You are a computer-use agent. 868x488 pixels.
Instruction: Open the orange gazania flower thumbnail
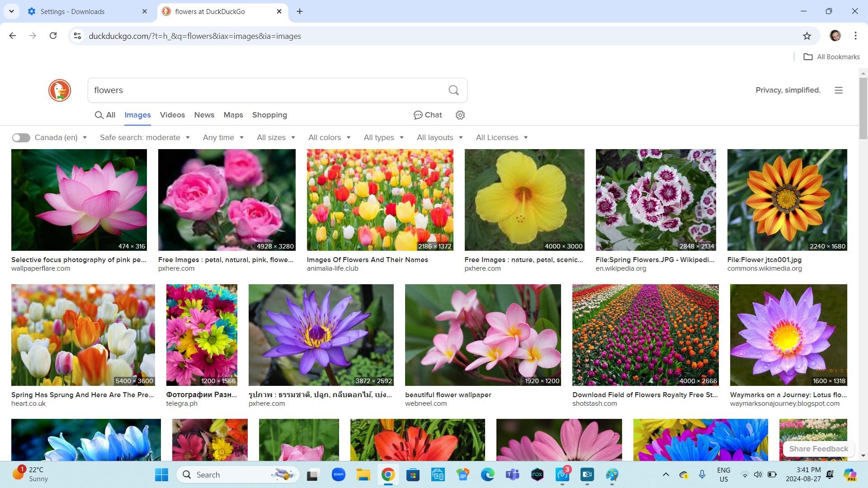coord(787,200)
